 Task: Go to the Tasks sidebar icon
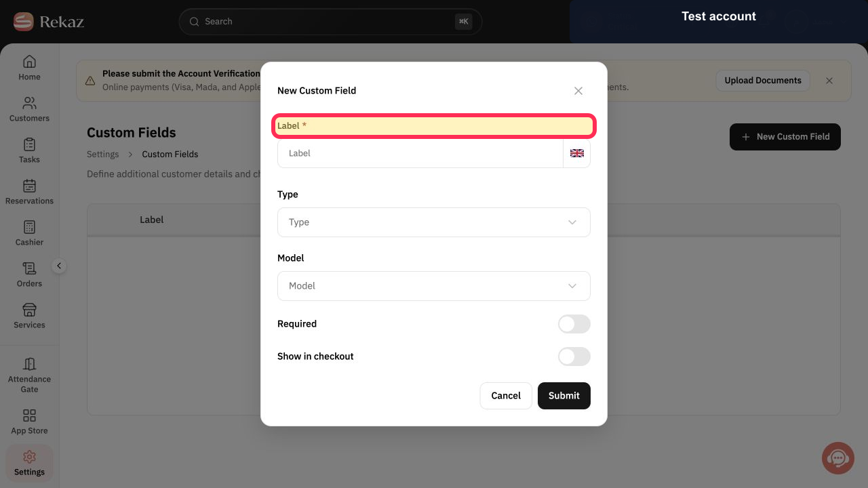(x=29, y=144)
